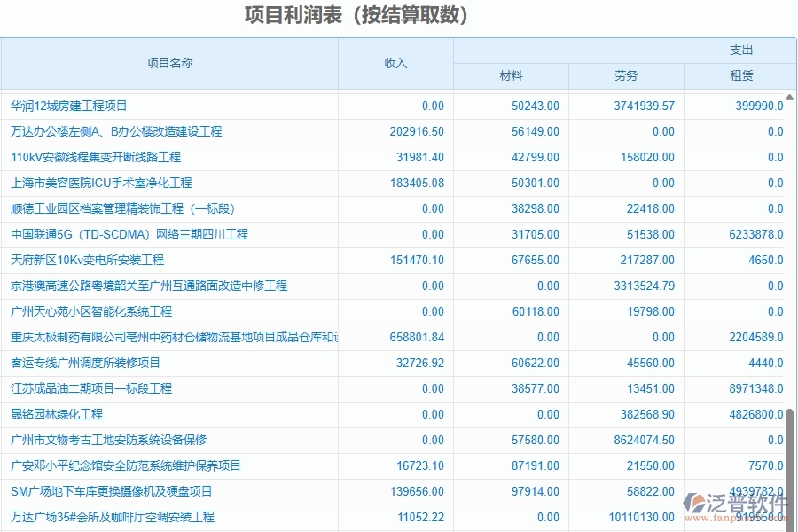
Task: Click the scrollbar down arrow
Action: click(789, 525)
